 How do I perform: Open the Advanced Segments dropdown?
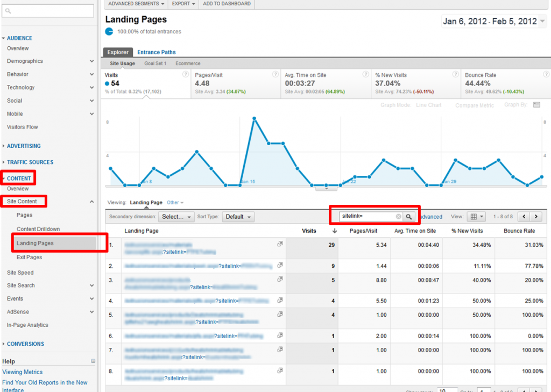tap(136, 3)
